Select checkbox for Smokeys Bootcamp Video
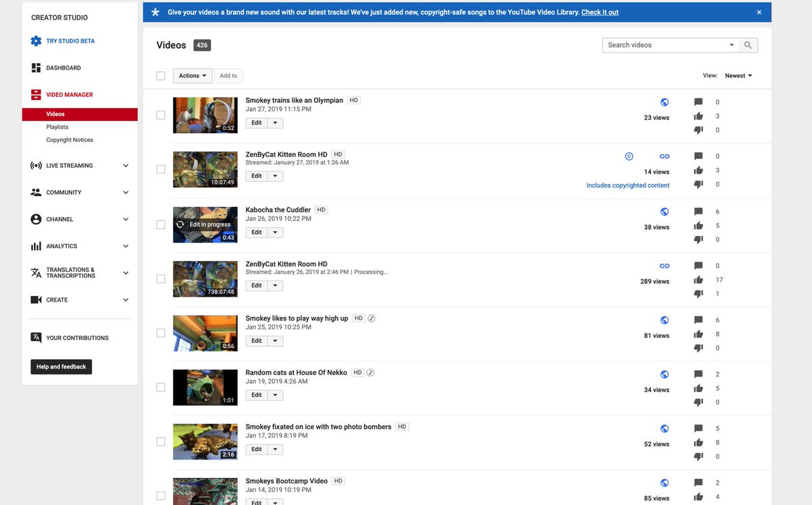Viewport: 812px width, 505px height. click(160, 496)
